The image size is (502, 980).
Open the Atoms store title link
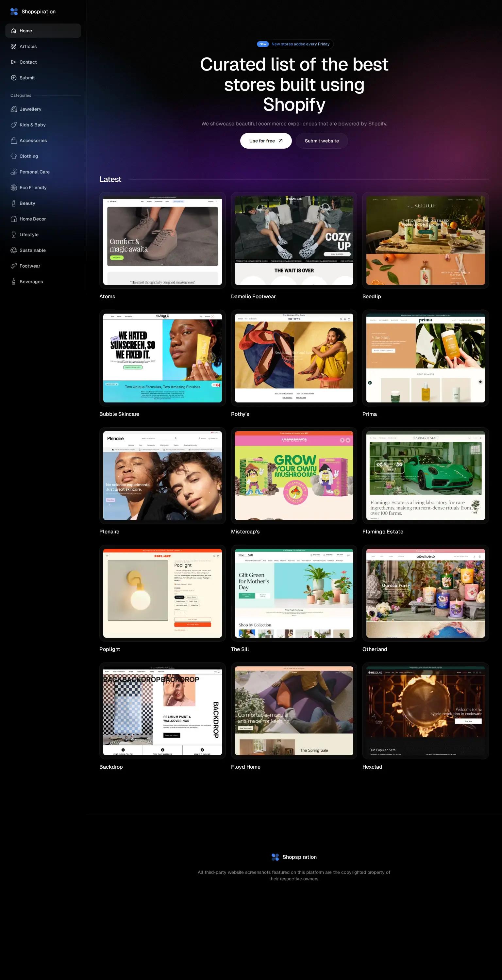(107, 296)
